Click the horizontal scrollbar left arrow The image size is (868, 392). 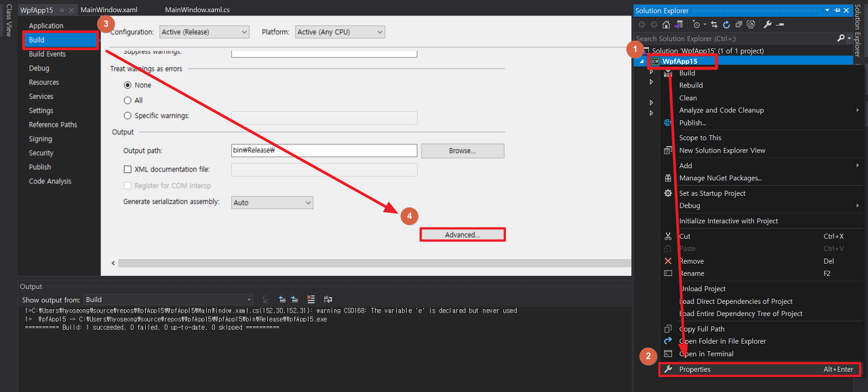pyautogui.click(x=113, y=262)
